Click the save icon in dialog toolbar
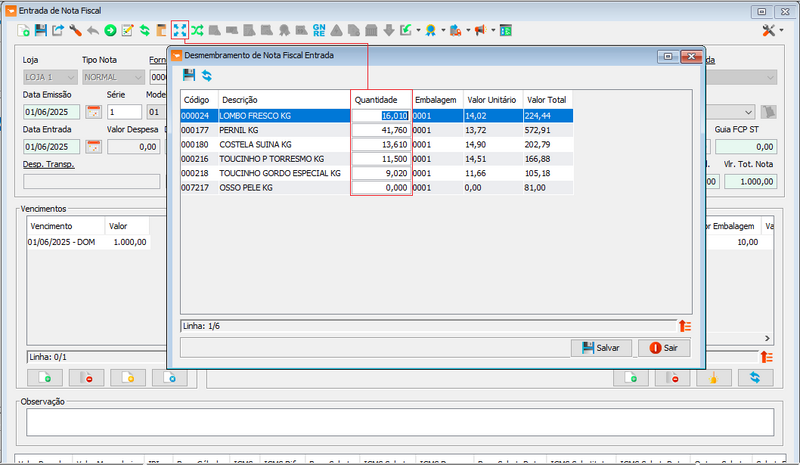 point(189,75)
